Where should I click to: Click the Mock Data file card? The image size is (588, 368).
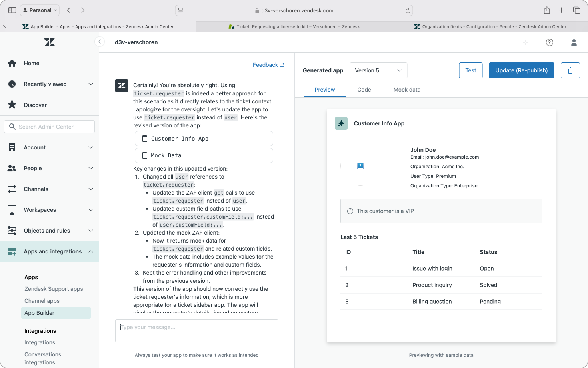(x=204, y=155)
